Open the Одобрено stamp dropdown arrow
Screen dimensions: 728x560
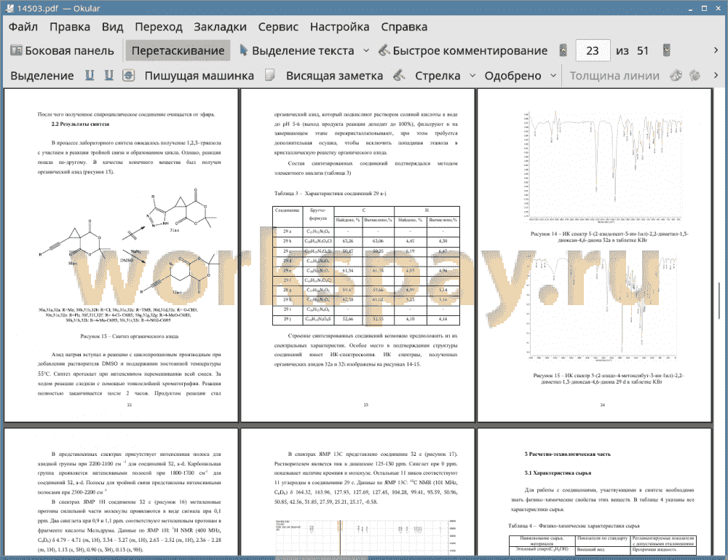(553, 76)
